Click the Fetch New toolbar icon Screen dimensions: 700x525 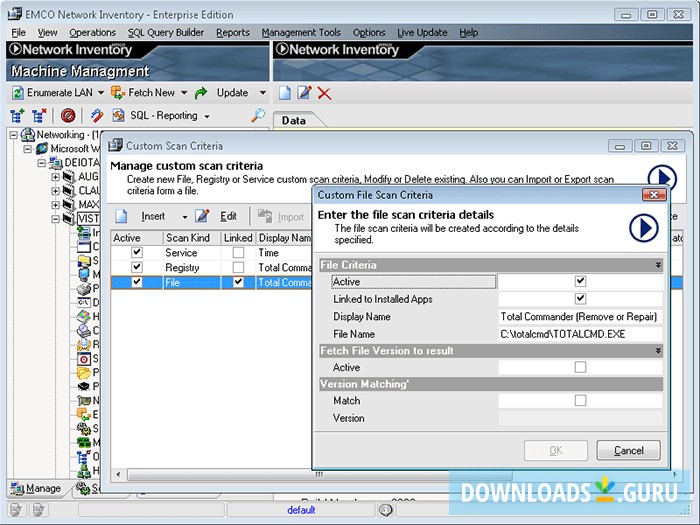coord(118,93)
